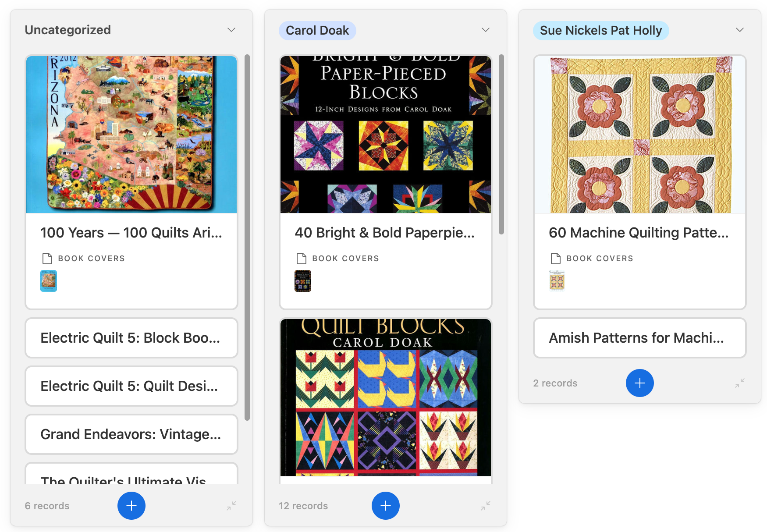Open small 60 Machine Quilting cover attachment
Image resolution: width=767 pixels, height=532 pixels.
tap(557, 281)
